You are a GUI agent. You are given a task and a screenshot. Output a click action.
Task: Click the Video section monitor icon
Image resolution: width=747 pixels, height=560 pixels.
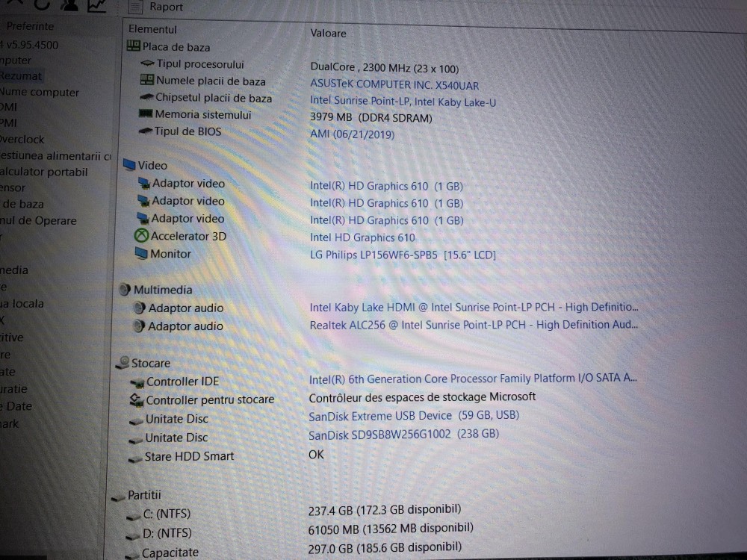tap(129, 165)
